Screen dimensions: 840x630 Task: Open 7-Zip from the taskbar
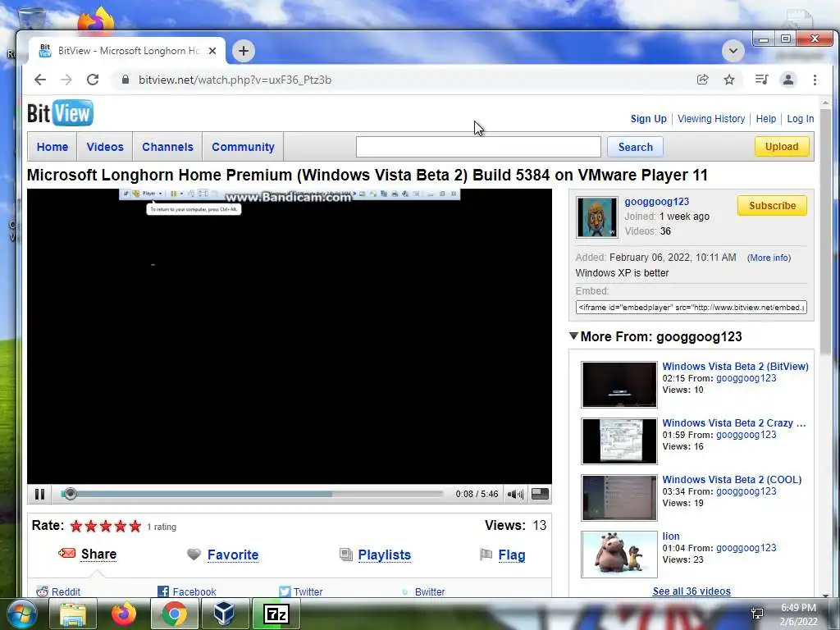pyautogui.click(x=276, y=614)
